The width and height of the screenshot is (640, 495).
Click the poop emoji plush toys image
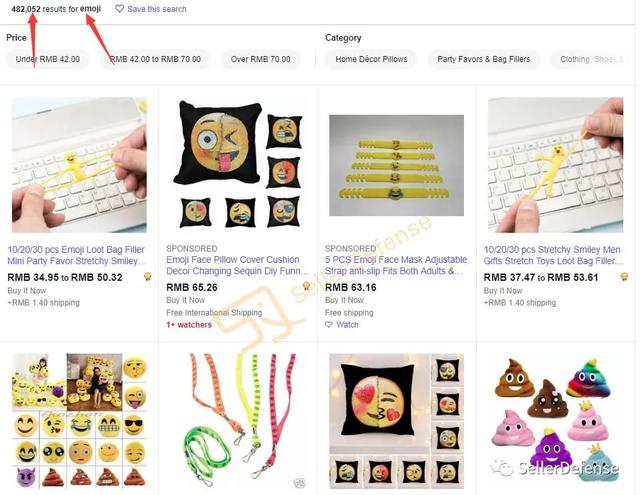555,420
